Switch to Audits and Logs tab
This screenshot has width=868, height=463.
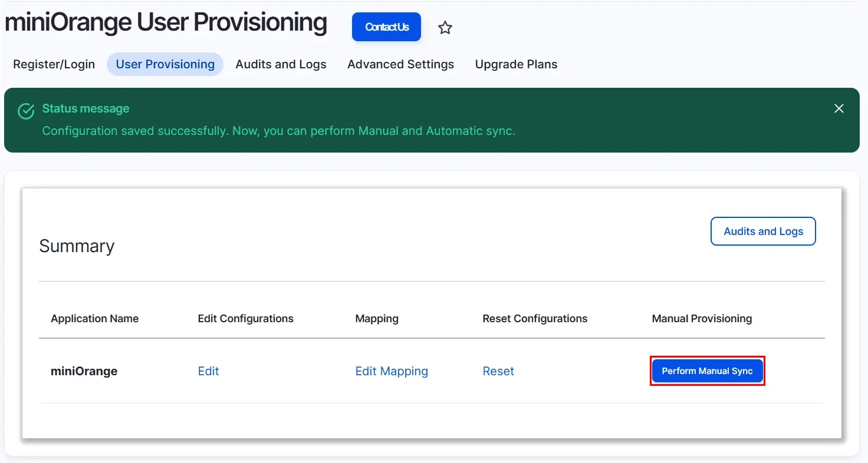pyautogui.click(x=281, y=64)
